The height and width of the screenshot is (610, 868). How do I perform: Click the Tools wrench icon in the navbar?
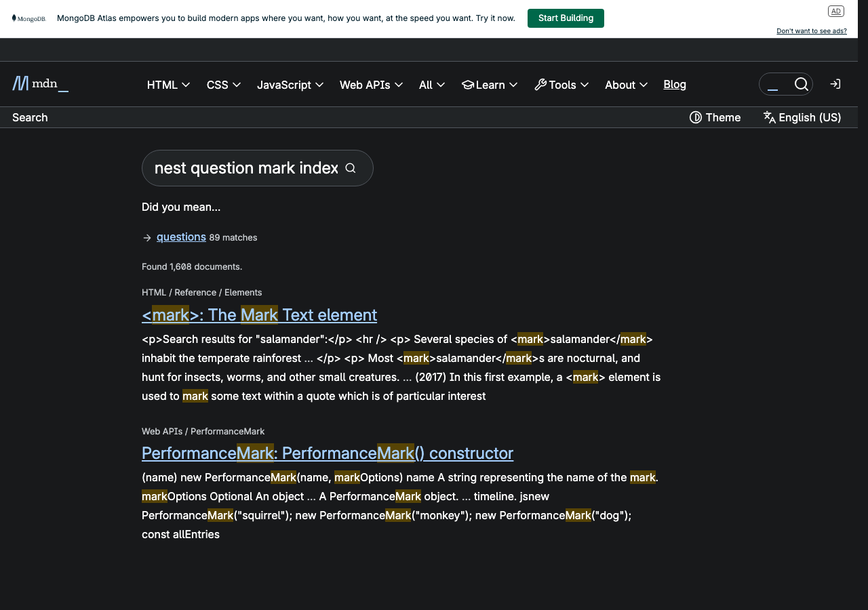point(540,84)
